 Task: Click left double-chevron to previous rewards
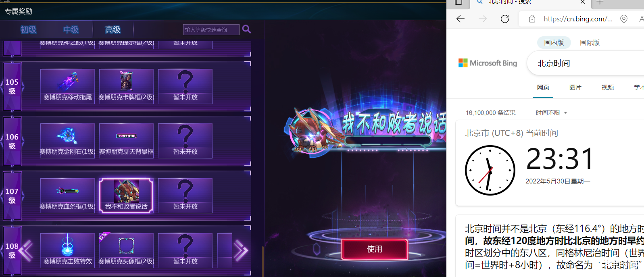26,250
